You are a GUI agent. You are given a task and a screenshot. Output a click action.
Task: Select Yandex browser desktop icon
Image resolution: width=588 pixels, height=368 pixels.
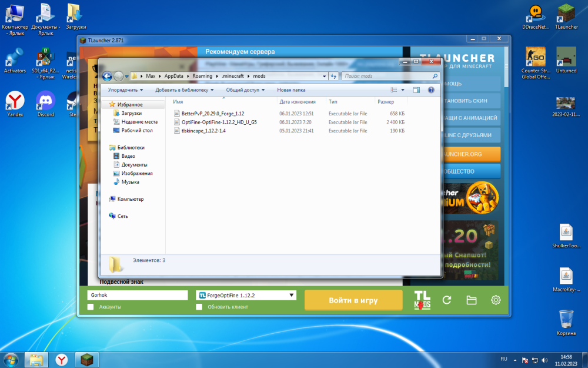point(15,104)
